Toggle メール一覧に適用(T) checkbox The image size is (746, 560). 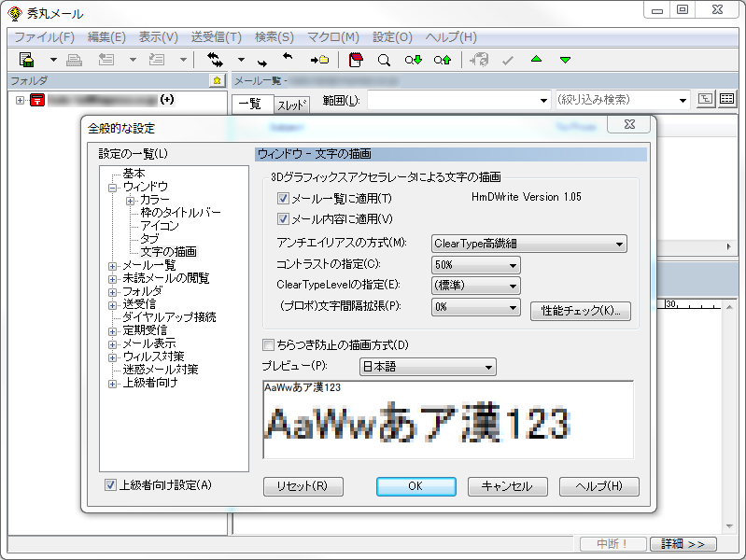pos(283,199)
